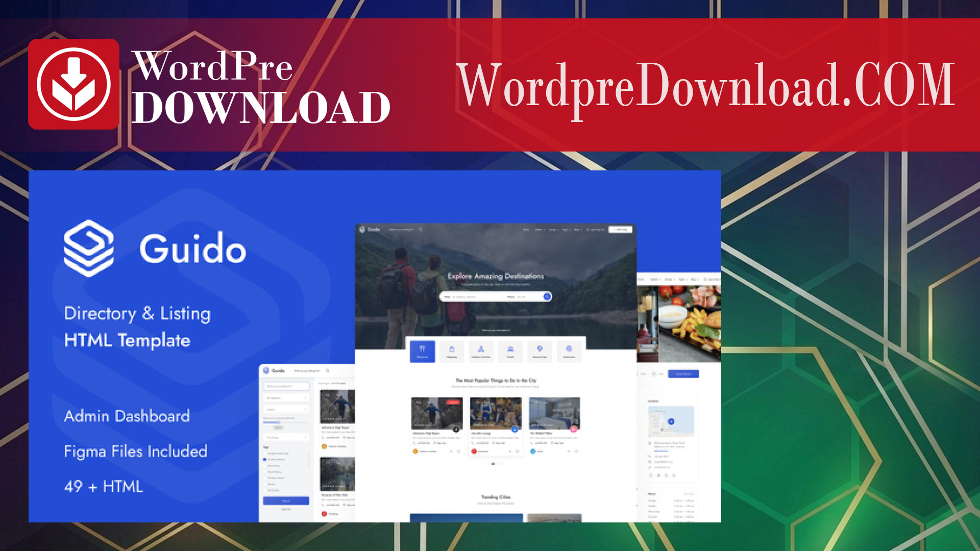The width and height of the screenshot is (980, 551).
Task: Click the hero search bar What field
Action: tap(472, 296)
